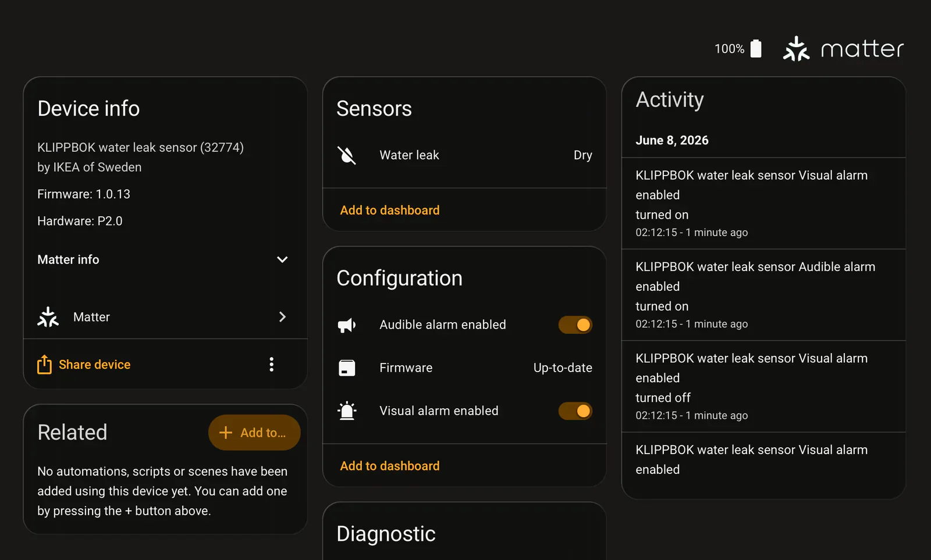The image size is (931, 560).
Task: Click the Visual alarm light icon
Action: tap(347, 411)
